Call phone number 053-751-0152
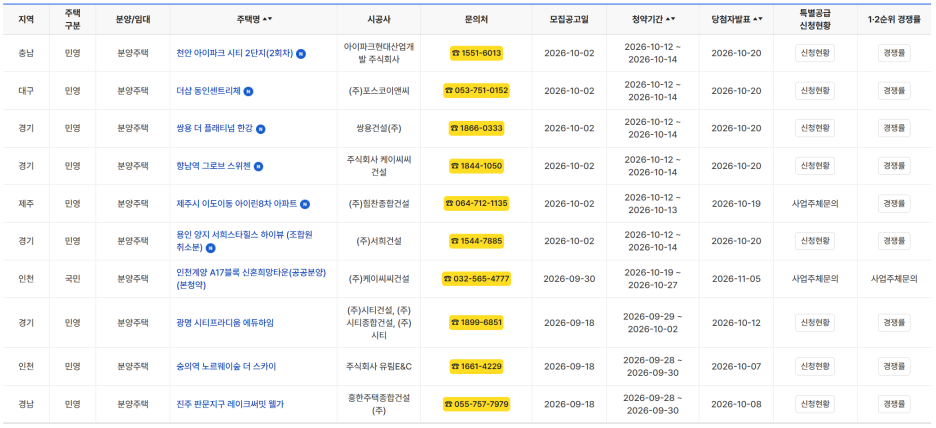 pyautogui.click(x=476, y=91)
